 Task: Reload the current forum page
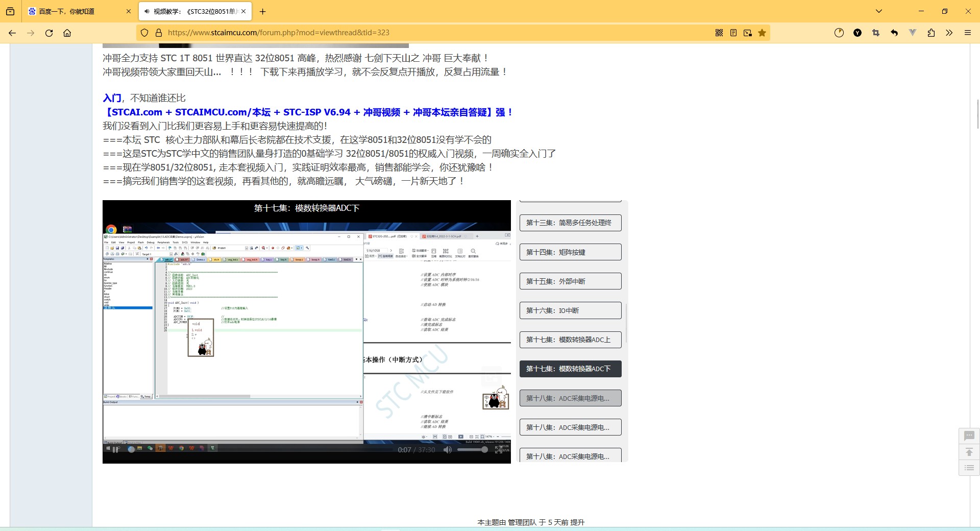point(49,33)
